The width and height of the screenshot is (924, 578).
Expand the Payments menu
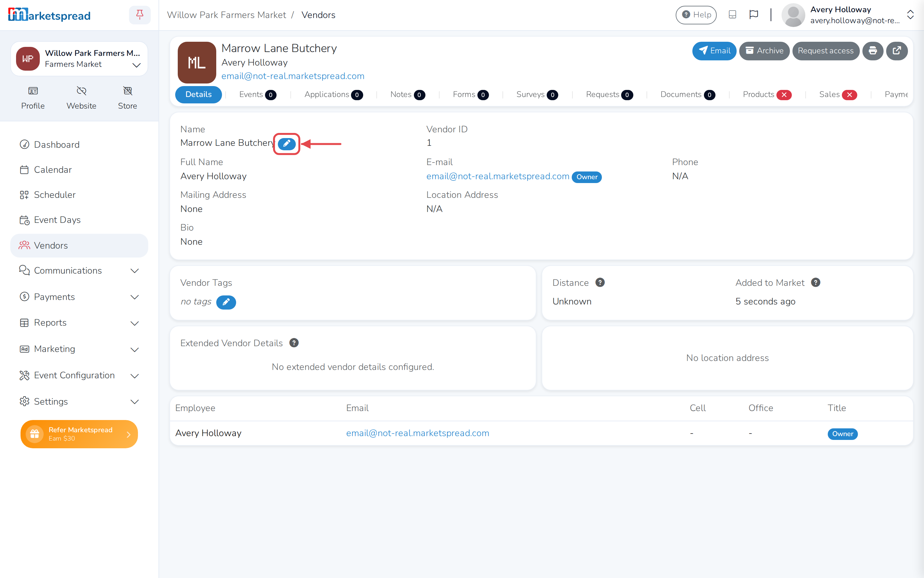point(79,297)
